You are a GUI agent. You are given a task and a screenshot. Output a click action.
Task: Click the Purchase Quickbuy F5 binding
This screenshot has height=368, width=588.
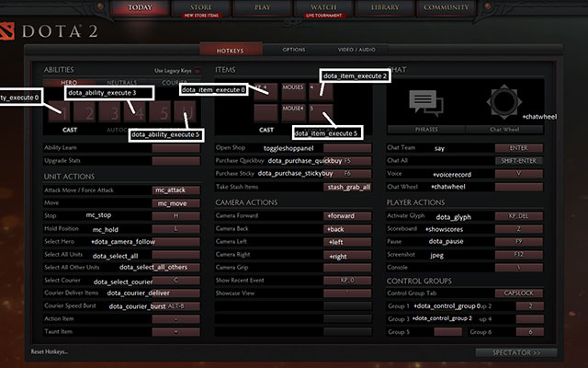347,161
